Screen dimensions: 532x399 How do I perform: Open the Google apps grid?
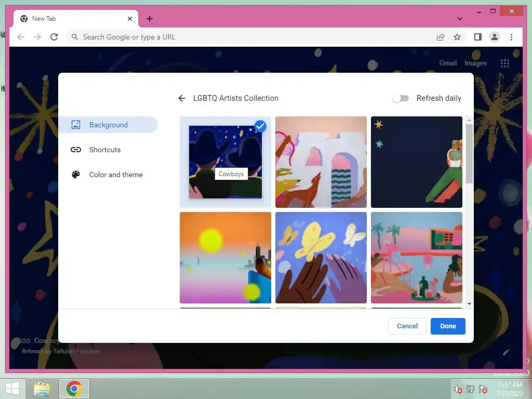click(x=505, y=63)
